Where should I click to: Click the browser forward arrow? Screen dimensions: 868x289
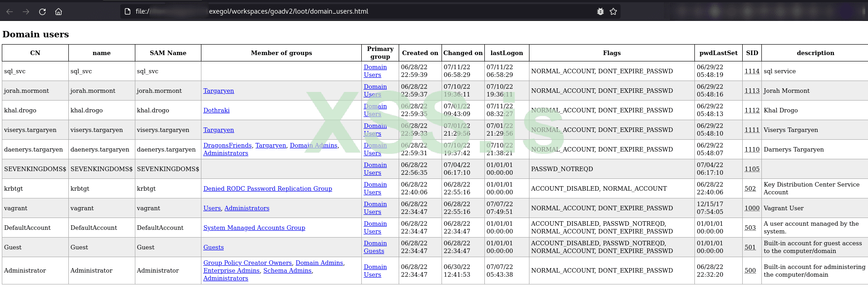(26, 11)
